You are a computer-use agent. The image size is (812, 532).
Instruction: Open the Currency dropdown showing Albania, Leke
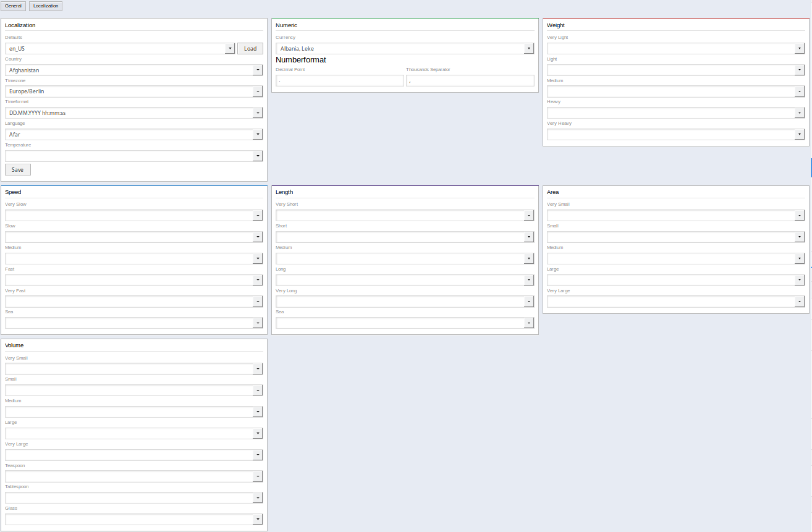405,49
